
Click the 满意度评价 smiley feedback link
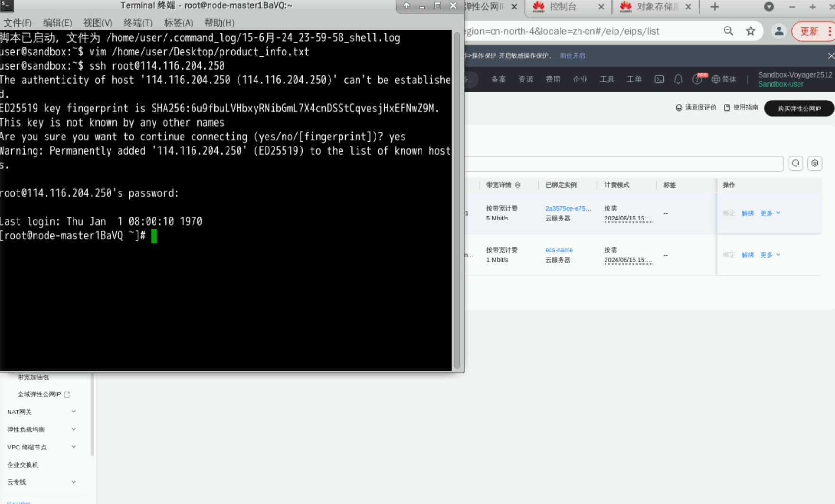click(x=696, y=108)
